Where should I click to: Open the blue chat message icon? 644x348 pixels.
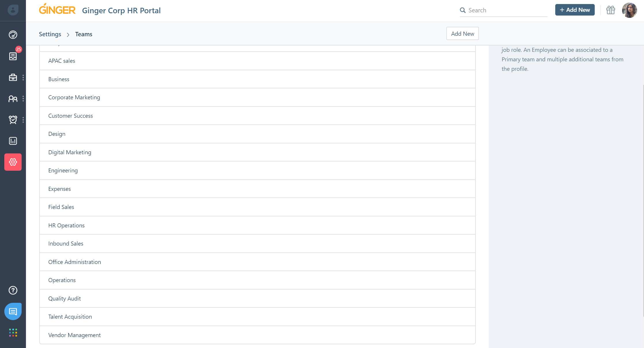13,311
